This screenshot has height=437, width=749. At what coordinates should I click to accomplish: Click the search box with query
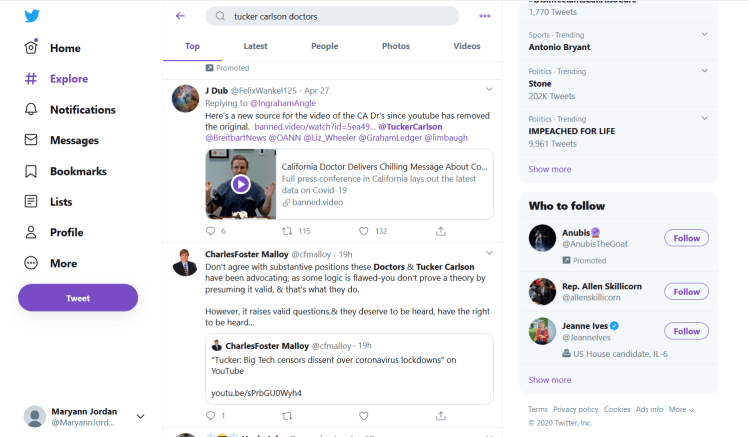[x=332, y=16]
